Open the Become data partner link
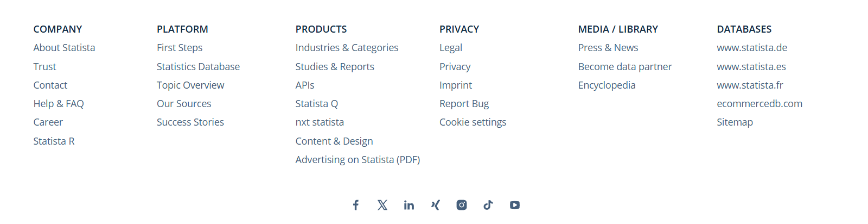The width and height of the screenshot is (868, 224). [625, 67]
